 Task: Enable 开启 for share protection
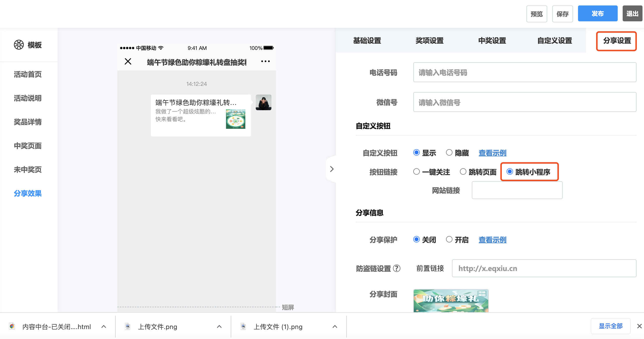449,239
